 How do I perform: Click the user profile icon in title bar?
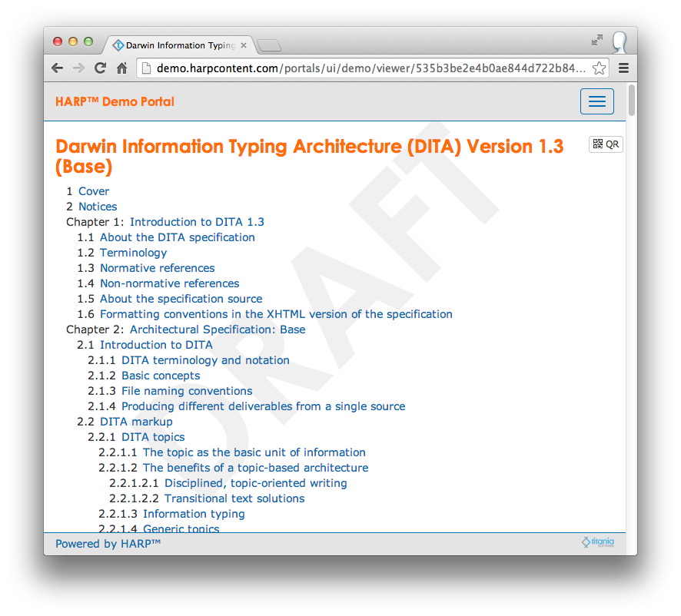(x=620, y=42)
